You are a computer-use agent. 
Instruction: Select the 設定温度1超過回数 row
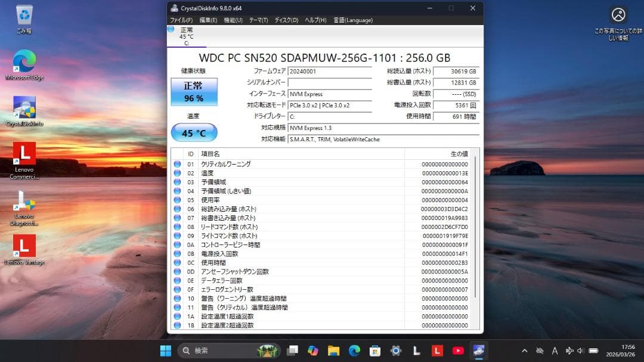(x=321, y=317)
